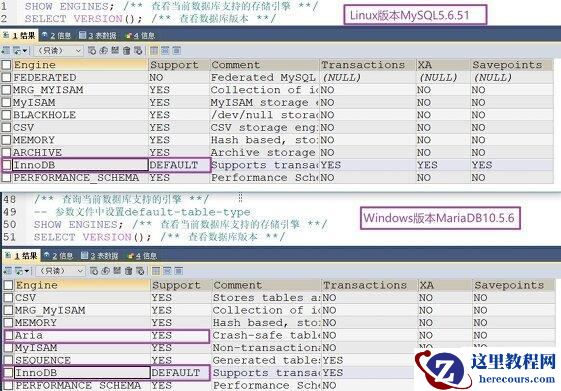Toggle select-all checkbox in MySQL grid header
The image size is (561, 391).
[x=6, y=65]
